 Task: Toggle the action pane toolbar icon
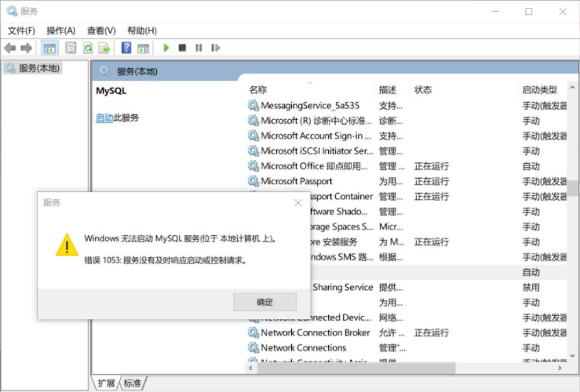pos(143,48)
